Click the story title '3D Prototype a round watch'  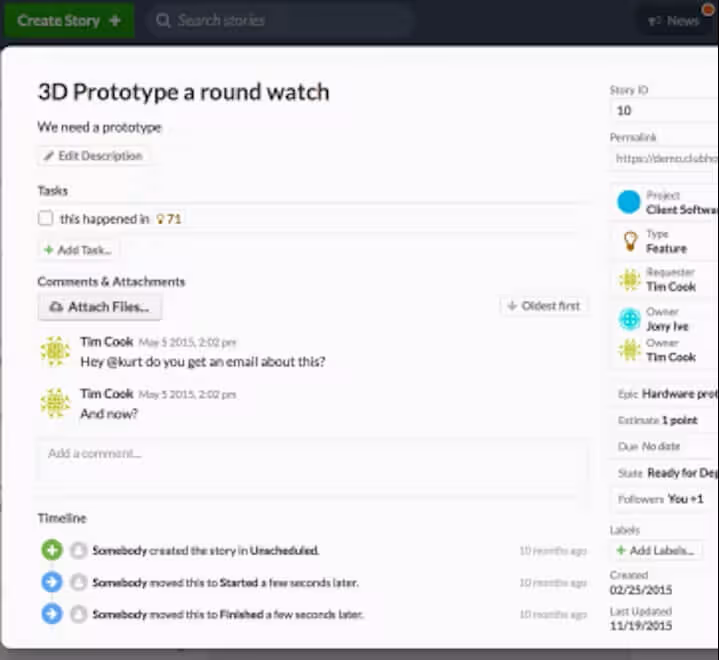(x=183, y=92)
